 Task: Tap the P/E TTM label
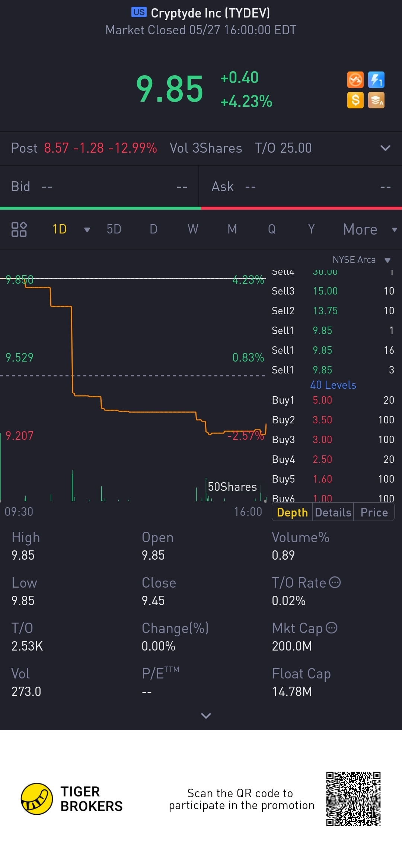pyautogui.click(x=160, y=673)
